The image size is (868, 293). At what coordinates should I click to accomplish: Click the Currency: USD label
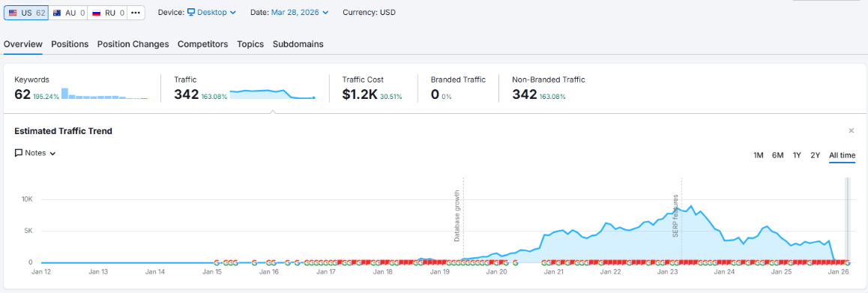click(x=370, y=12)
